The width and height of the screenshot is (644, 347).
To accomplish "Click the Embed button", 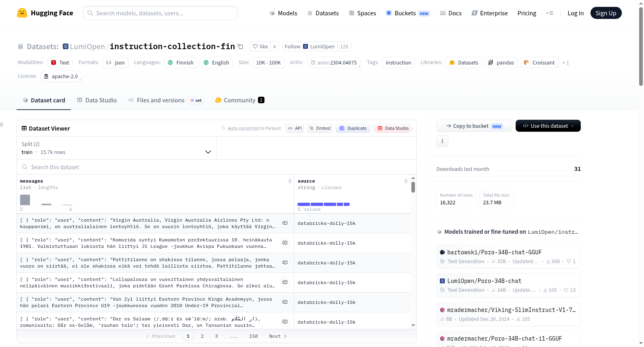I will (x=320, y=128).
